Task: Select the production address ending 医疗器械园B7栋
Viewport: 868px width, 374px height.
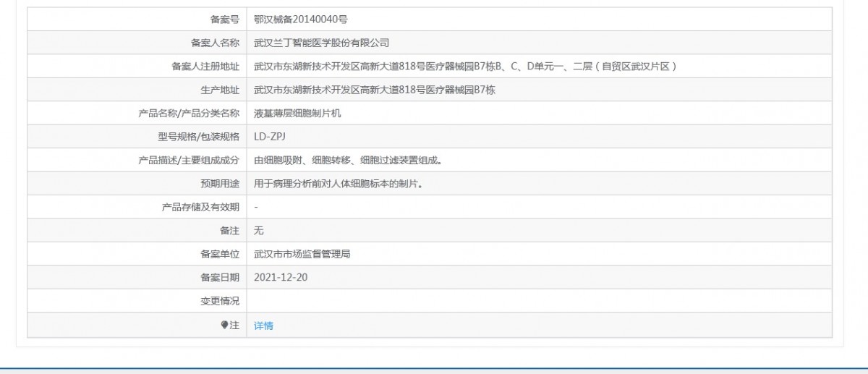Action: click(375, 90)
